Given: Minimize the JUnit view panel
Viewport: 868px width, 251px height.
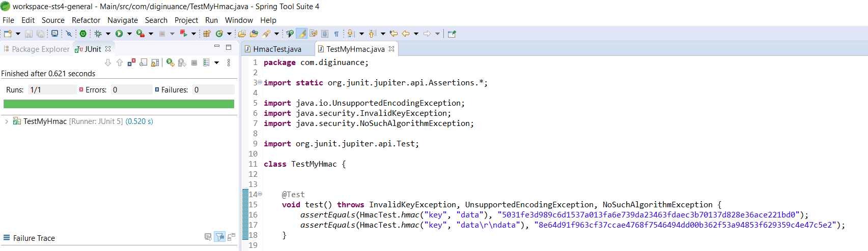Looking at the screenshot, I should (x=217, y=47).
